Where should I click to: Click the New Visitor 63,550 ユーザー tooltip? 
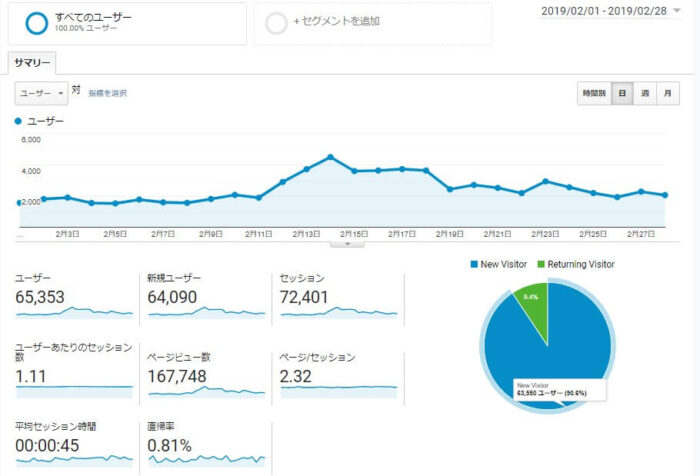[x=560, y=390]
